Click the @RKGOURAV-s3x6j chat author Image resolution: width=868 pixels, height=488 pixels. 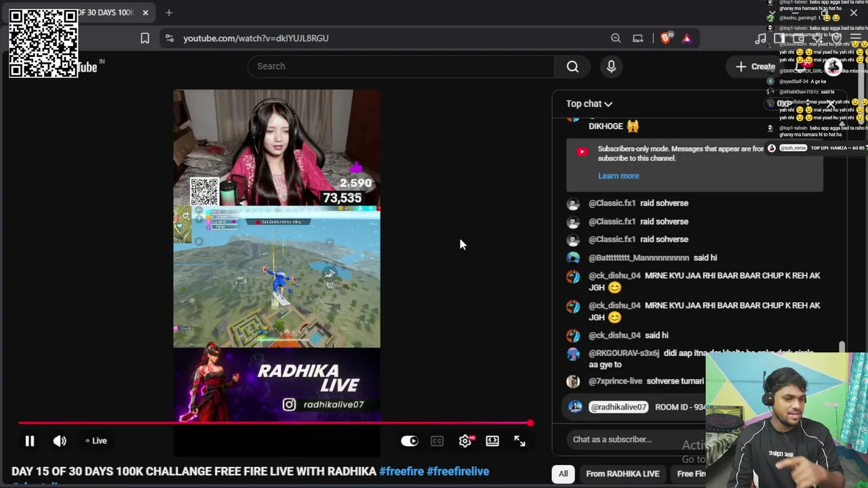pos(624,353)
